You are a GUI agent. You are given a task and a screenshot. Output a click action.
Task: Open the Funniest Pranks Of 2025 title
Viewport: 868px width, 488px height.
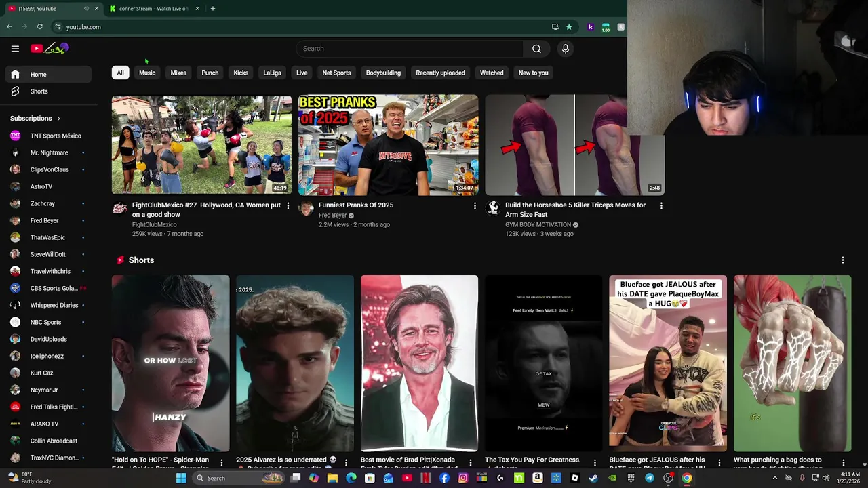(356, 205)
